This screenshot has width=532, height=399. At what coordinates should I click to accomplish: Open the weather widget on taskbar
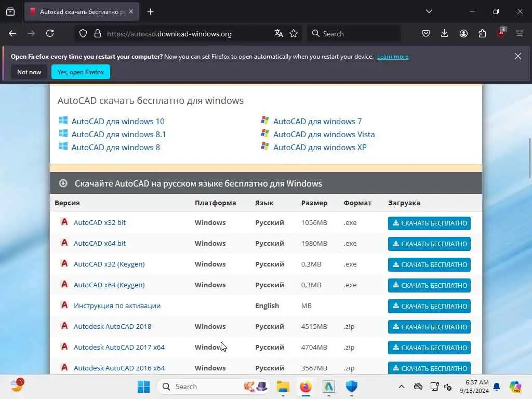pos(17,386)
